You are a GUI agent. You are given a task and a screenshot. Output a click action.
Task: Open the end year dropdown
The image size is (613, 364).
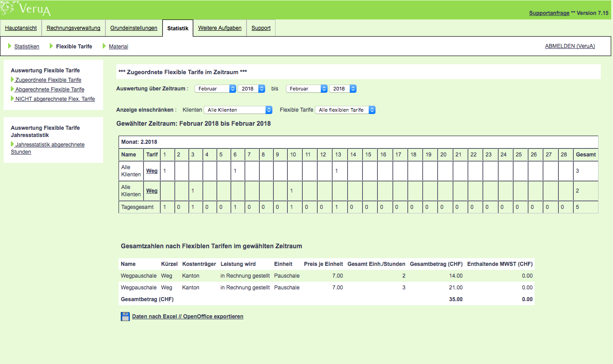pos(342,89)
